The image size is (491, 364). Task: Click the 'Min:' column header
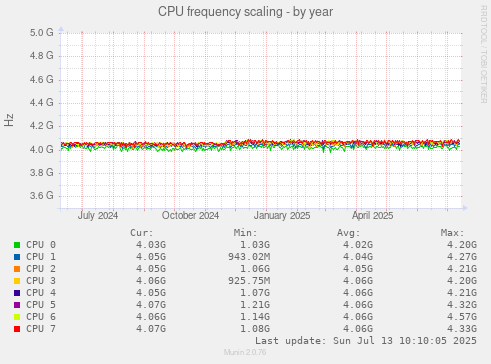[246, 233]
